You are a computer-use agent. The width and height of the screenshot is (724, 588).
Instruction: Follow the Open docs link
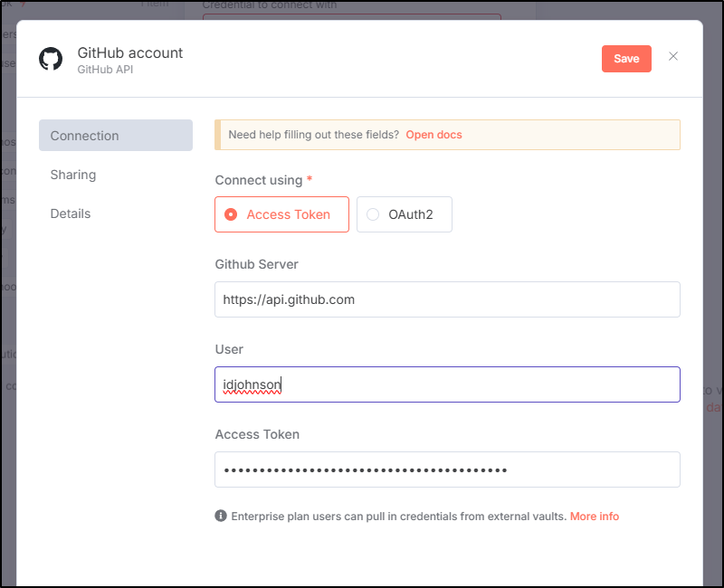pos(433,135)
